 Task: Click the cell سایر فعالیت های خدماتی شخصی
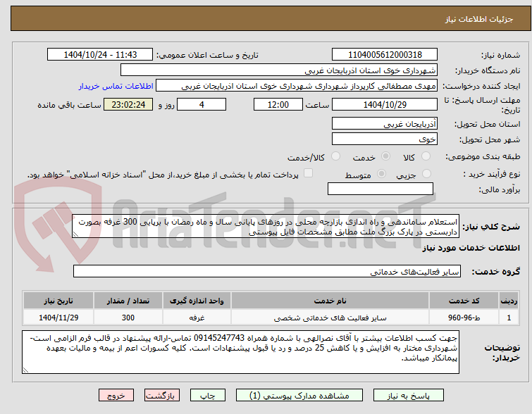[330, 318]
